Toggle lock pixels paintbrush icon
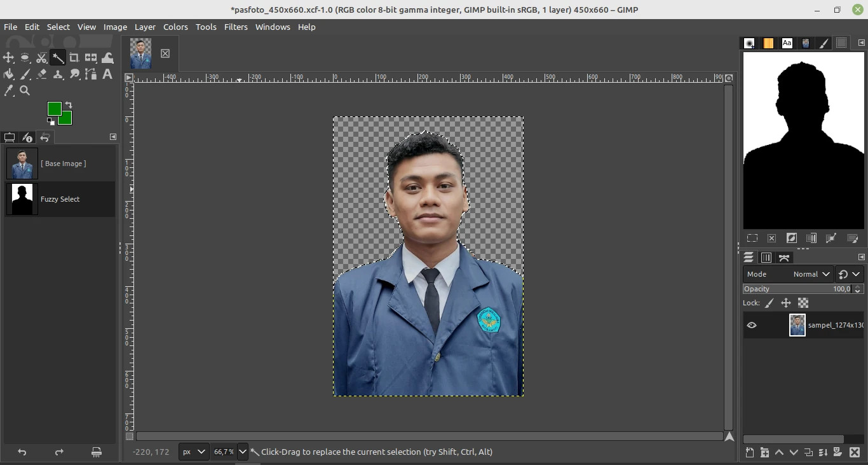The image size is (868, 465). [769, 303]
